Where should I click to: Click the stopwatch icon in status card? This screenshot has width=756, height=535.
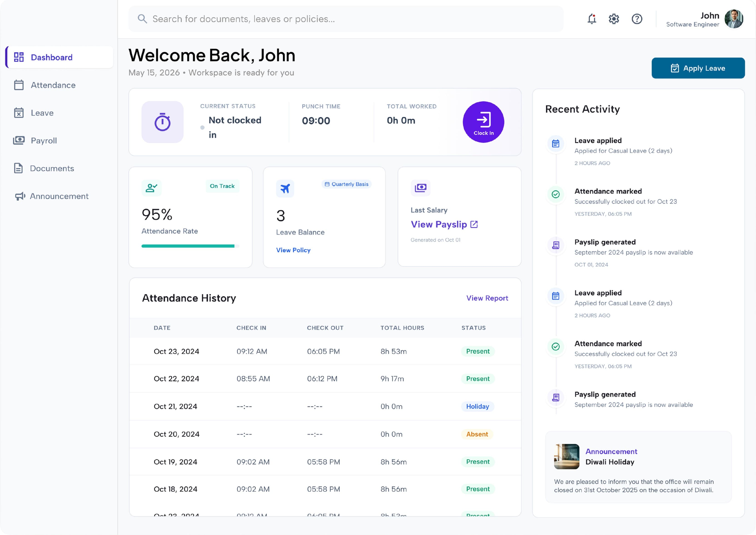163,122
